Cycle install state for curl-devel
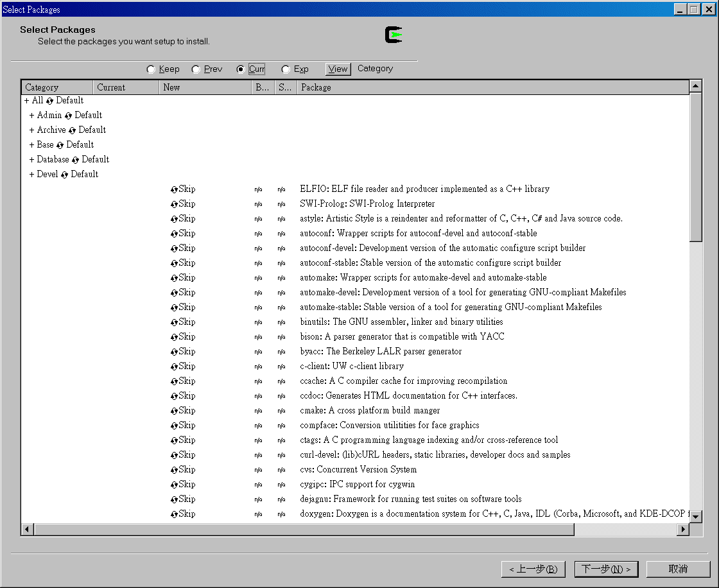 (x=174, y=455)
